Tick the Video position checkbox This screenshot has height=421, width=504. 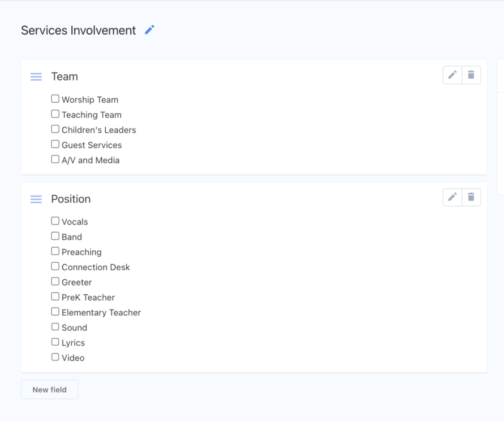pos(55,357)
